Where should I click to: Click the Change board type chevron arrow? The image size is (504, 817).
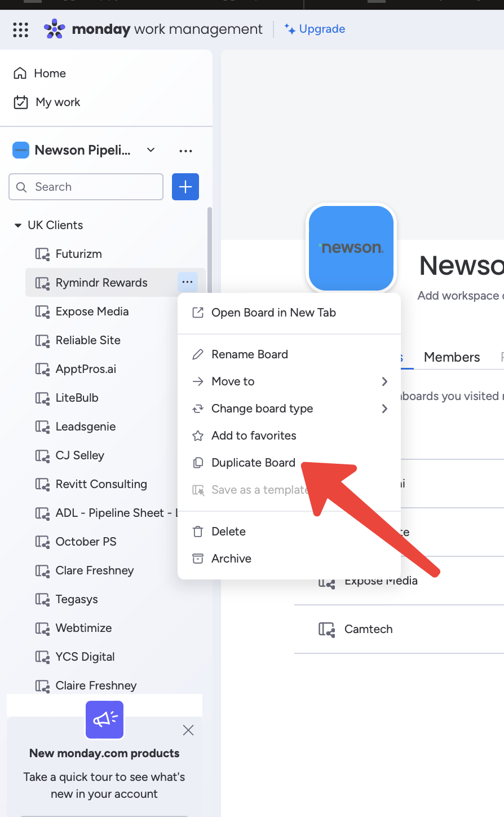point(384,409)
